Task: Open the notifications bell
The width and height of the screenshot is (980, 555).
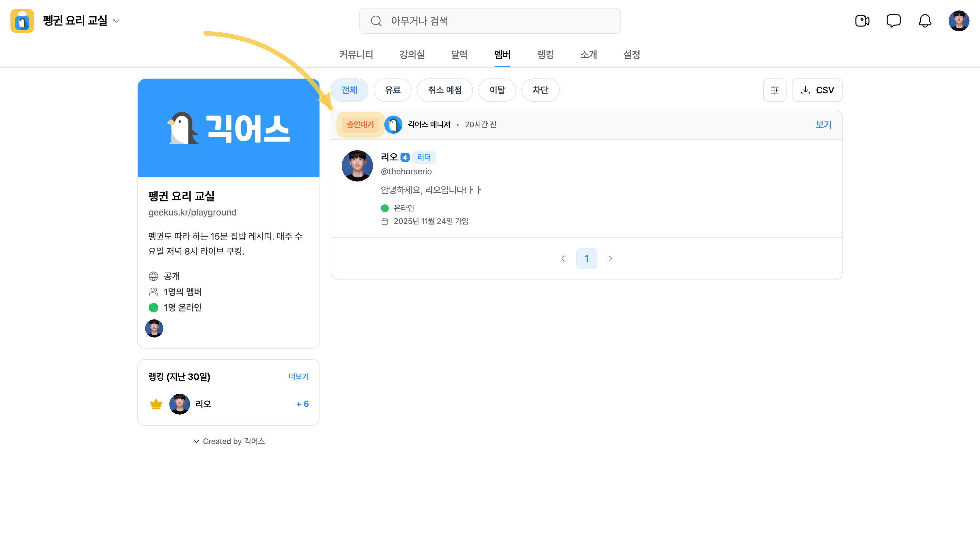Action: coord(925,21)
